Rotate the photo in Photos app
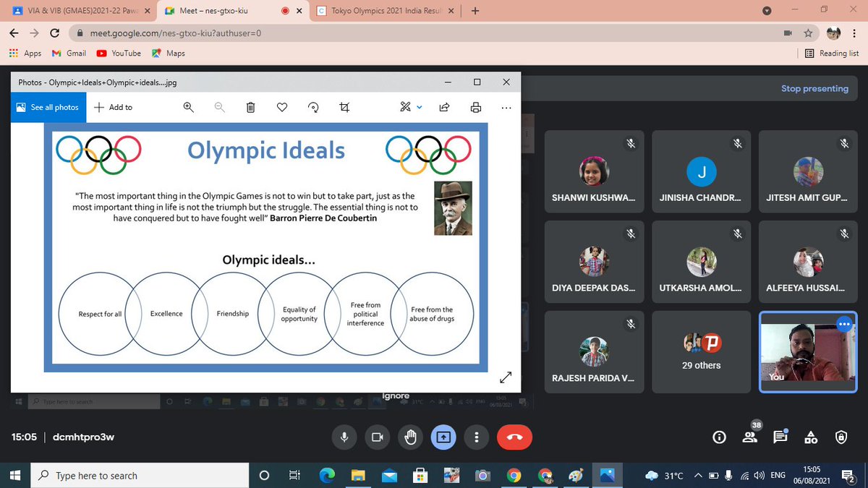The image size is (868, 488). (314, 107)
